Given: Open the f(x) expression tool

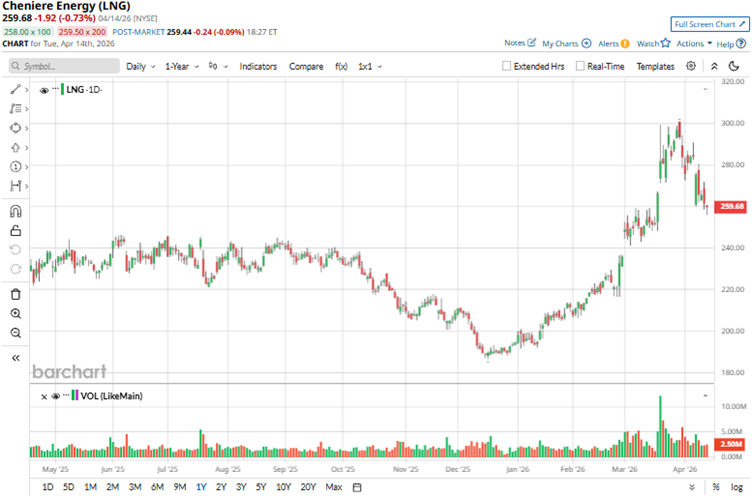Looking at the screenshot, I should pyautogui.click(x=341, y=66).
